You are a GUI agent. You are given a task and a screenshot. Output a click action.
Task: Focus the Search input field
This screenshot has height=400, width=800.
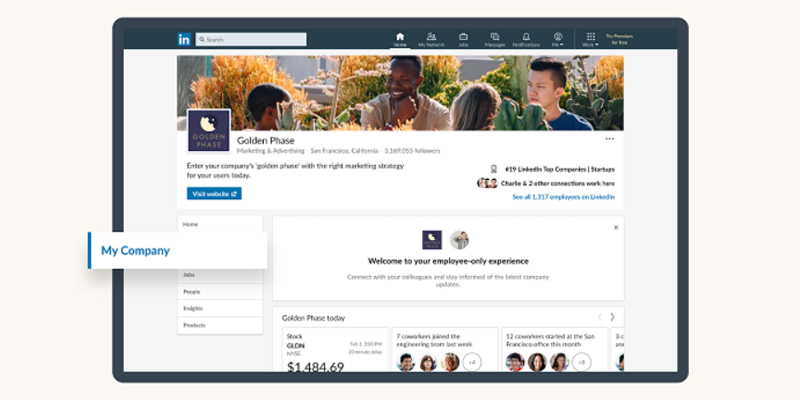(251, 39)
